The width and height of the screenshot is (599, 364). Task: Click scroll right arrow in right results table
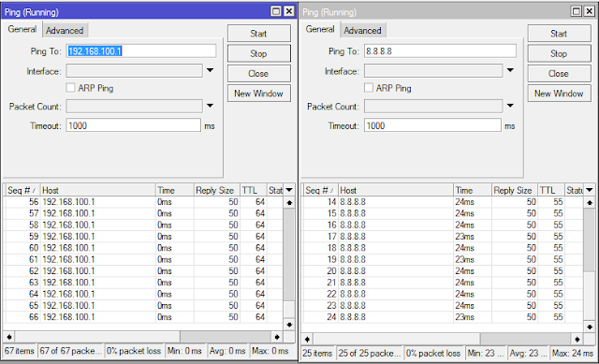pyautogui.click(x=577, y=339)
